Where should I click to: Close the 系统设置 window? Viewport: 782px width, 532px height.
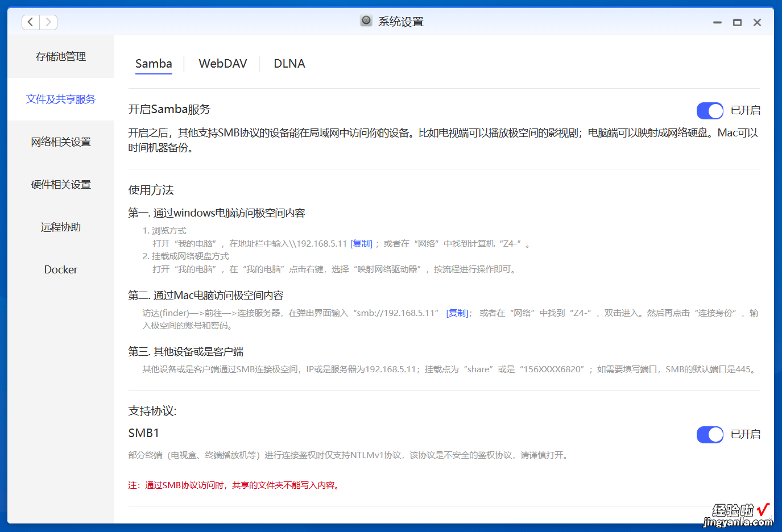tap(757, 23)
